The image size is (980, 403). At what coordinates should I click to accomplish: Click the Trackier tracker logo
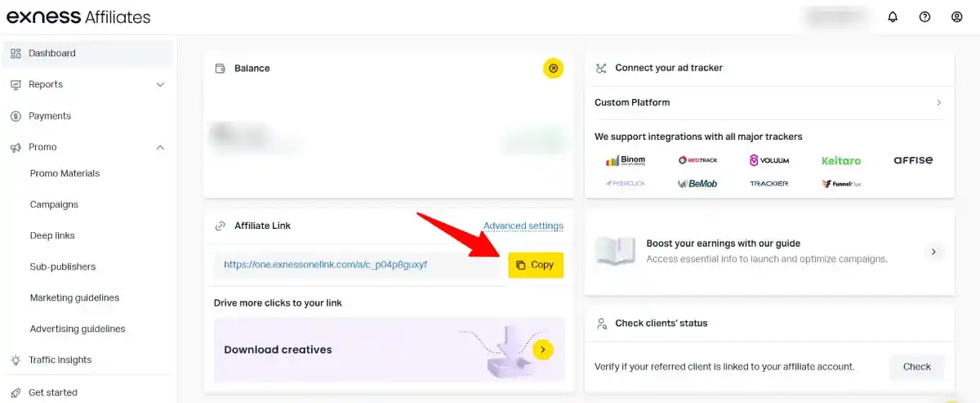coord(769,183)
